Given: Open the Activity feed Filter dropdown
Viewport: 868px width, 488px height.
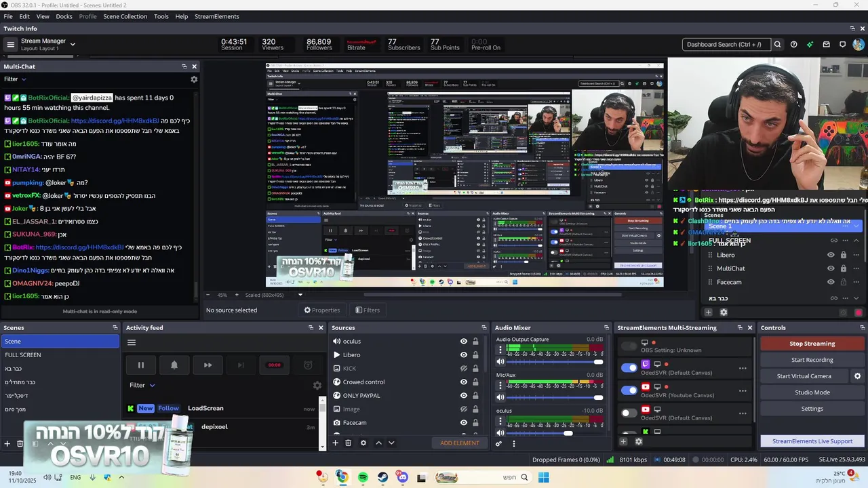Looking at the screenshot, I should [142, 385].
